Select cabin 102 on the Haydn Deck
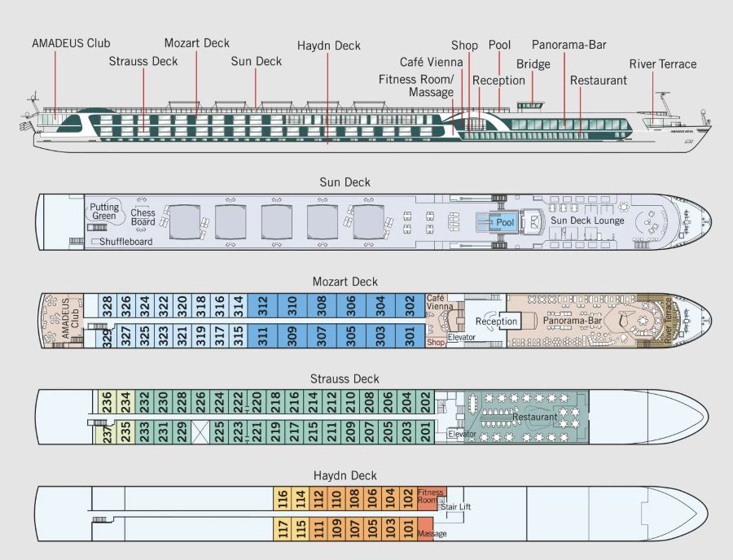 pos(408,498)
